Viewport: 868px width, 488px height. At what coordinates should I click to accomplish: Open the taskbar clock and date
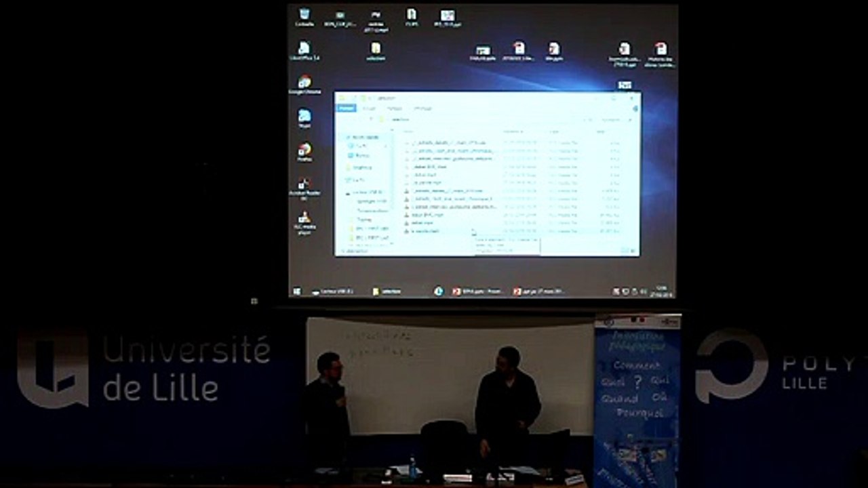tap(660, 291)
